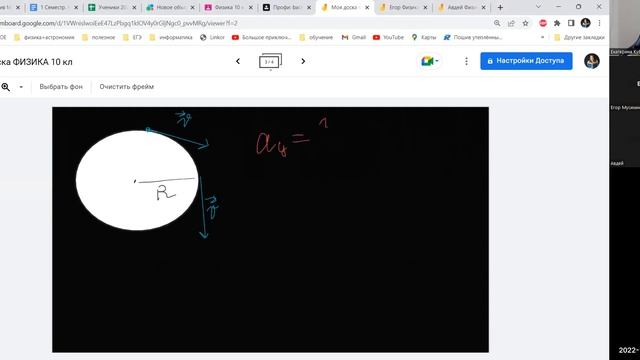
Task: Click the white circle on the board
Action: [x=137, y=180]
